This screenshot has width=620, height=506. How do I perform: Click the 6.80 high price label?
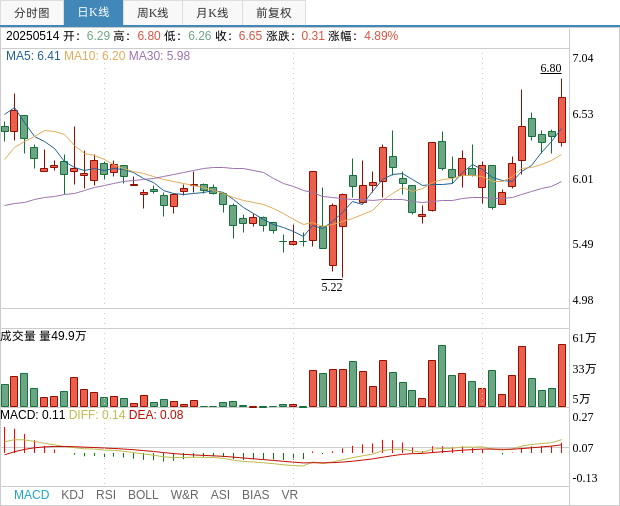click(551, 68)
